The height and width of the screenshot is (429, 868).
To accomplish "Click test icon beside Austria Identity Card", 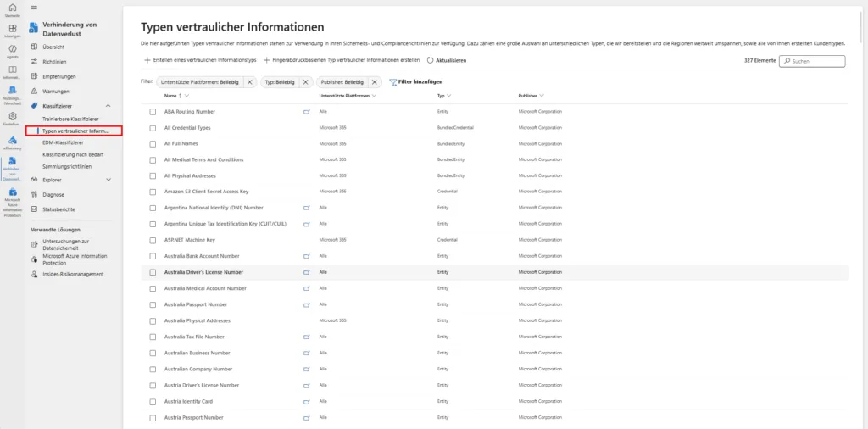I will click(306, 401).
